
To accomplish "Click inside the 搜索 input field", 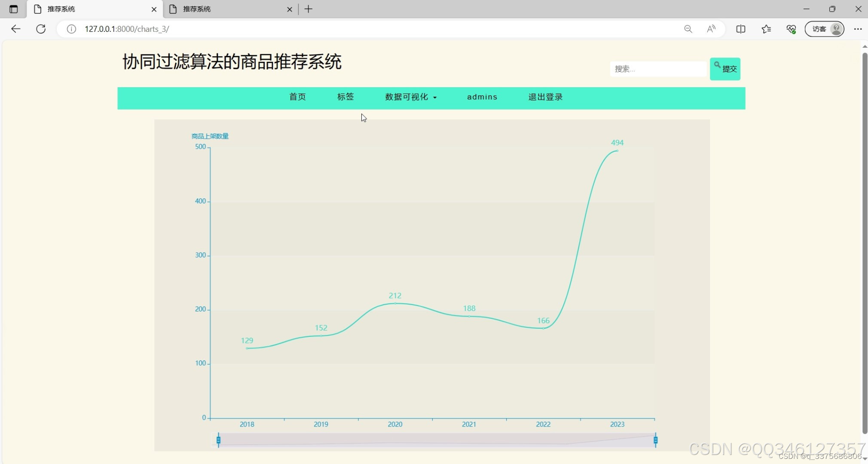I will 657,69.
